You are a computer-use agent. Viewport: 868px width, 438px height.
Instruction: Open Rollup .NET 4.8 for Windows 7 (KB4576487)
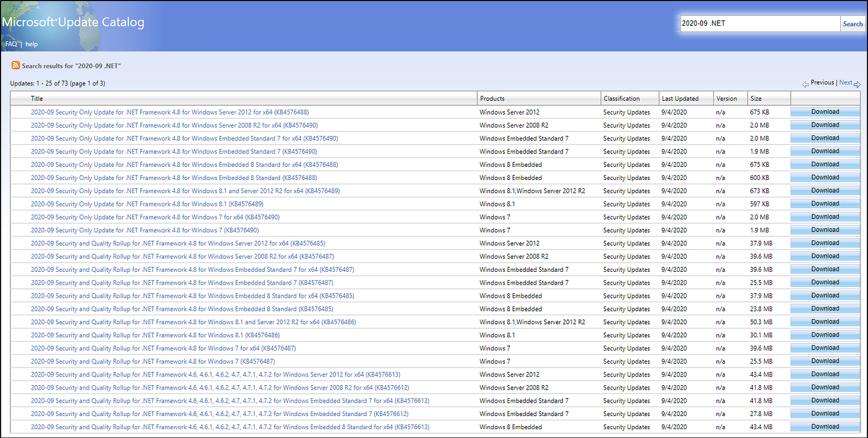153,362
